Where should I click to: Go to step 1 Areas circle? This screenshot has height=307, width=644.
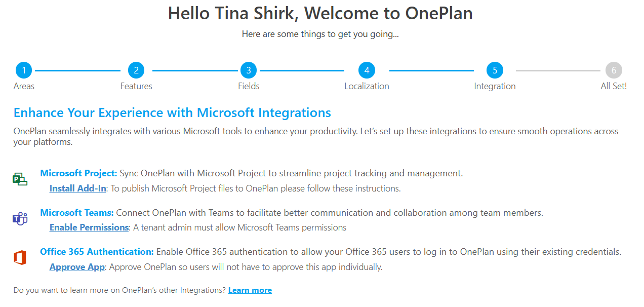click(x=24, y=70)
